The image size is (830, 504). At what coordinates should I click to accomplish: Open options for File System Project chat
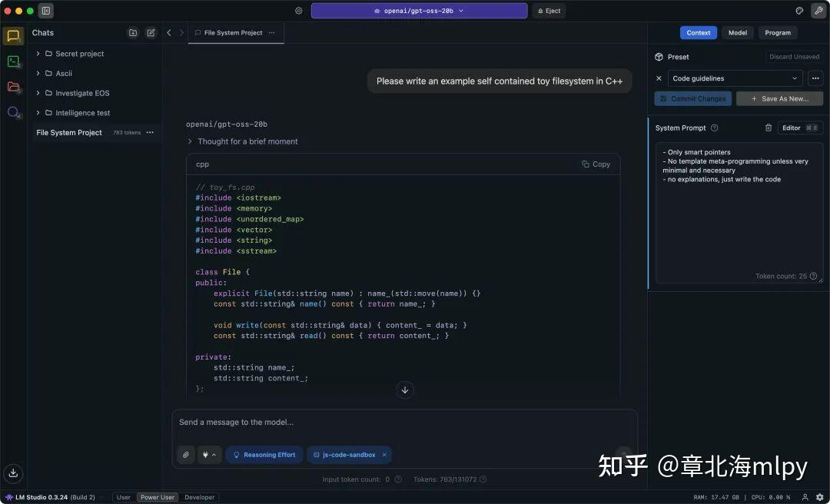tap(150, 132)
